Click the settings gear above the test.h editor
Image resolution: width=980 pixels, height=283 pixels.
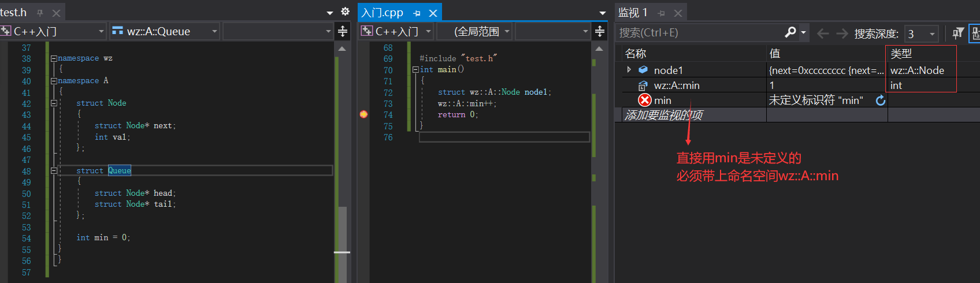[x=345, y=12]
